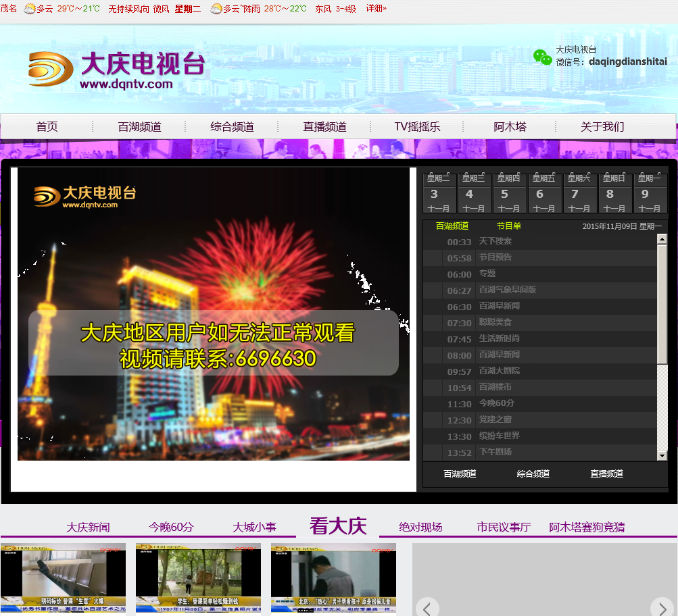
Task: Open 阿木塔 in the navigation bar
Action: pos(510,126)
